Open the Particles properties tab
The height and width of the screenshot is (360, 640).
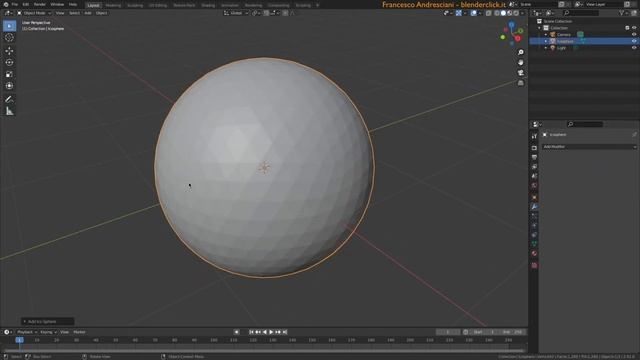click(x=534, y=216)
